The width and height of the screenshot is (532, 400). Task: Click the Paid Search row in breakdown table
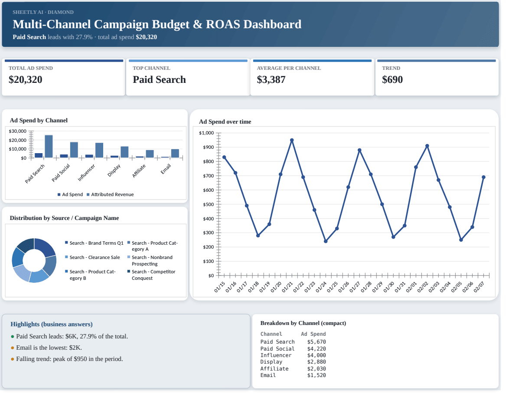pos(293,342)
